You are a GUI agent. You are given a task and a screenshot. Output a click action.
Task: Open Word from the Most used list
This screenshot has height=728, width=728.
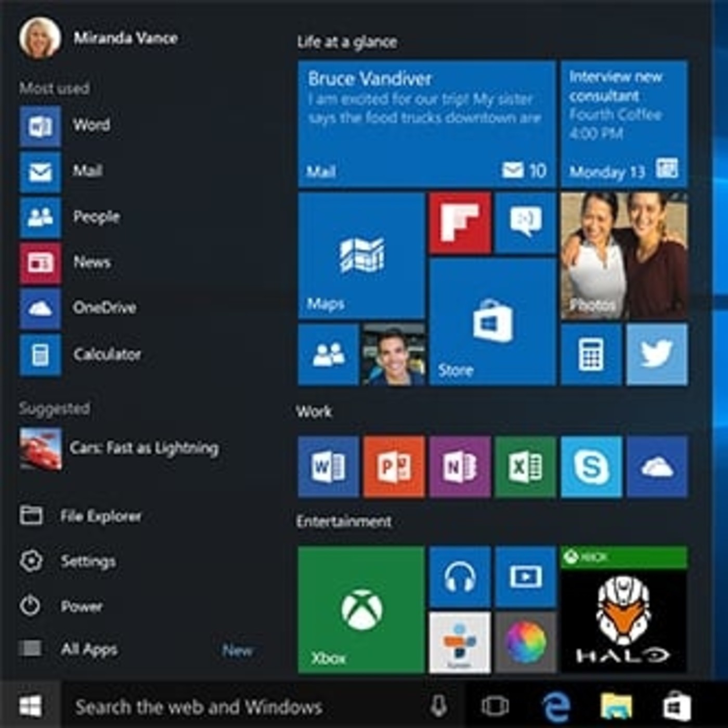[65, 126]
